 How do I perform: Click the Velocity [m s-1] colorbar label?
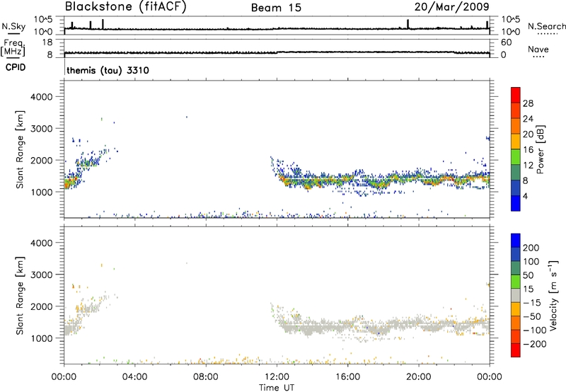pyautogui.click(x=553, y=295)
